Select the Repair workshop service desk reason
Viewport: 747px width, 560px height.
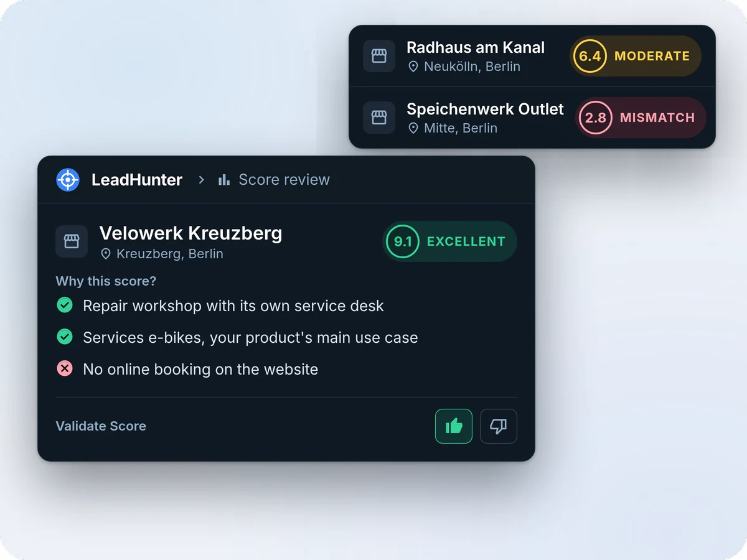pos(233,306)
